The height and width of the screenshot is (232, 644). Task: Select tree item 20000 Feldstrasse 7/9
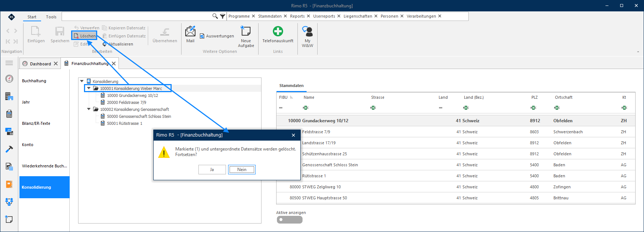127,102
